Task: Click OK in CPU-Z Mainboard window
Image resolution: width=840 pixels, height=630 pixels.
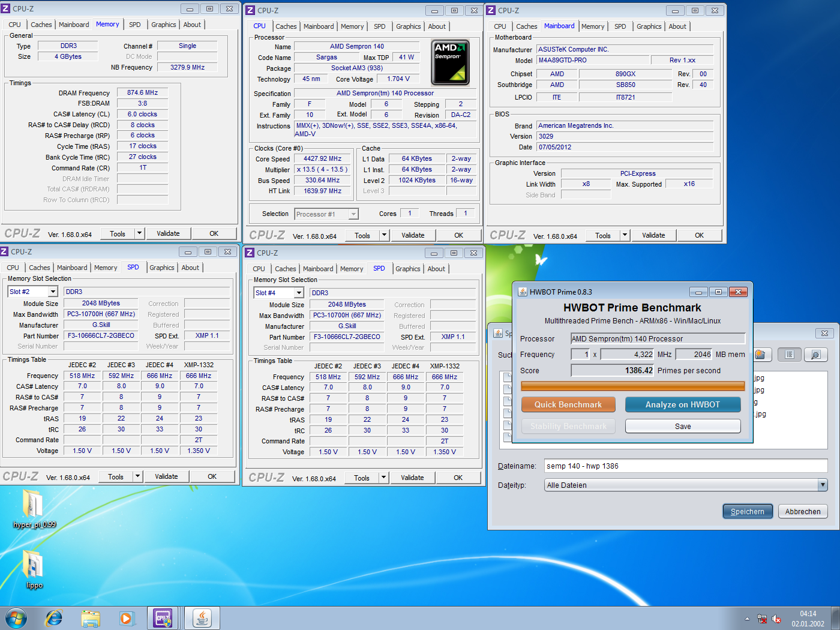Action: [x=699, y=235]
